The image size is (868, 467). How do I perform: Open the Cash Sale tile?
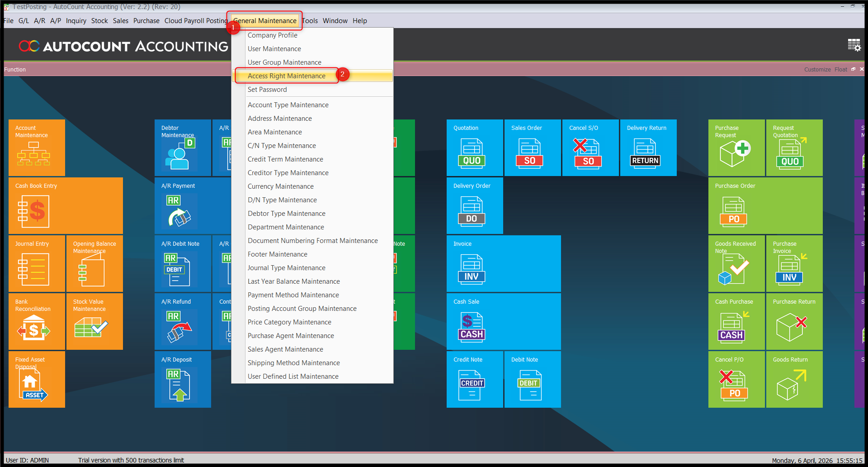point(504,321)
